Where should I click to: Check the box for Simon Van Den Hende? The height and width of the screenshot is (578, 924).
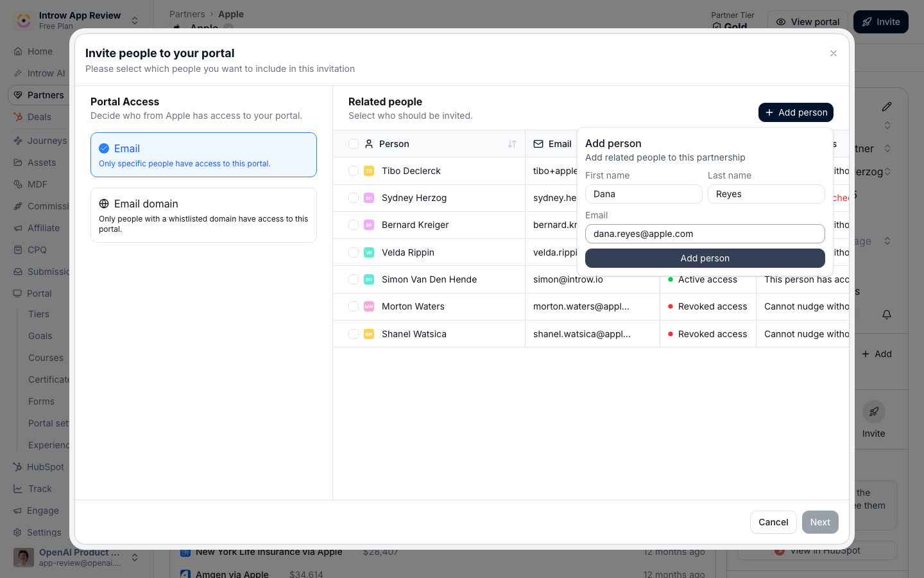[354, 279]
